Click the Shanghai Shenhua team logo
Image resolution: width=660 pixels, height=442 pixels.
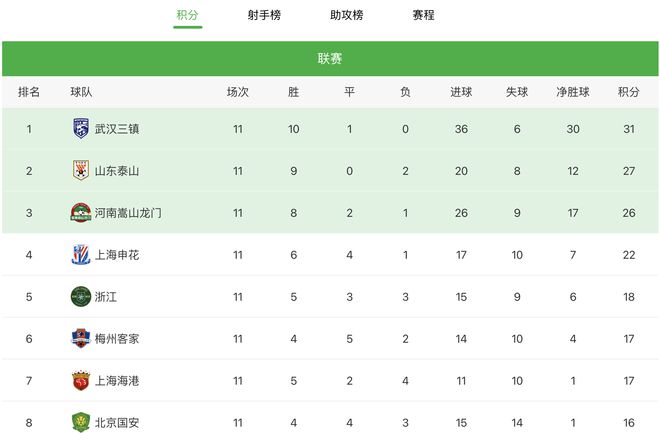(x=81, y=255)
